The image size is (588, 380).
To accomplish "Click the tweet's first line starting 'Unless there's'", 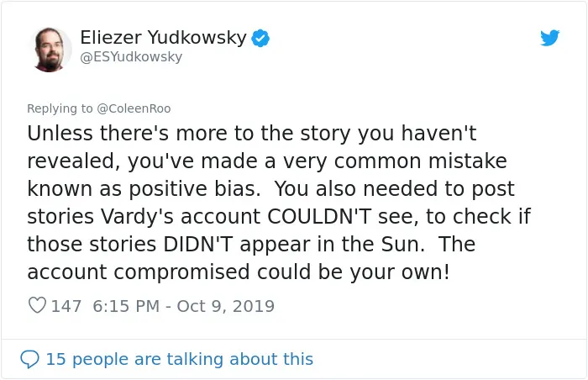I will click(252, 134).
